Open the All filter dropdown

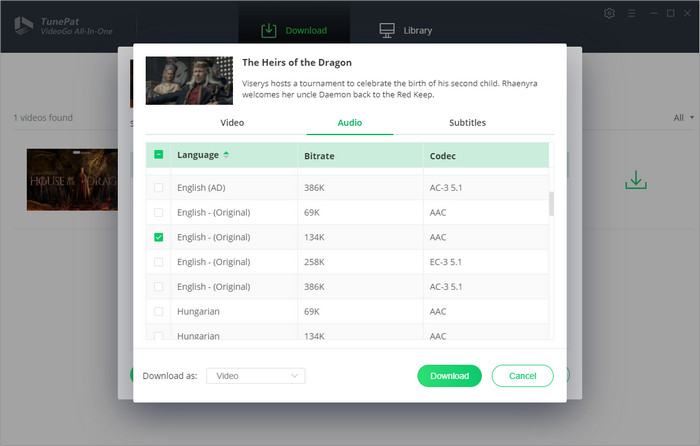(x=683, y=118)
